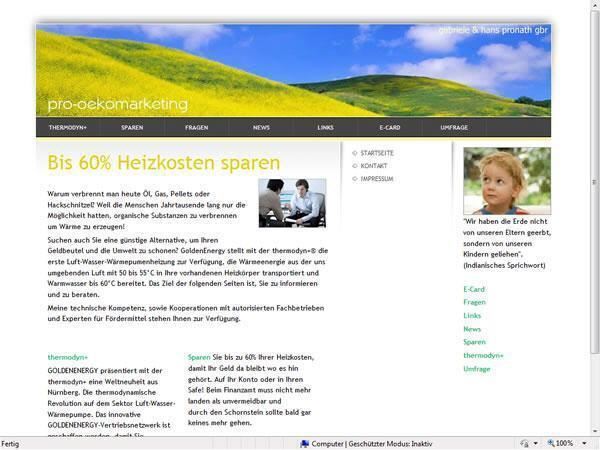Screen dimensions: 600x450
Task: Open the KONTAKT link
Action: 374,166
